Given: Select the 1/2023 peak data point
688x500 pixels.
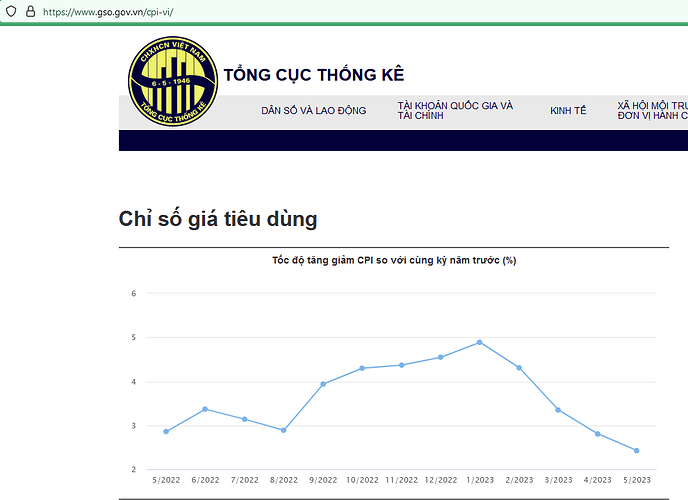Looking at the screenshot, I should point(480,342).
